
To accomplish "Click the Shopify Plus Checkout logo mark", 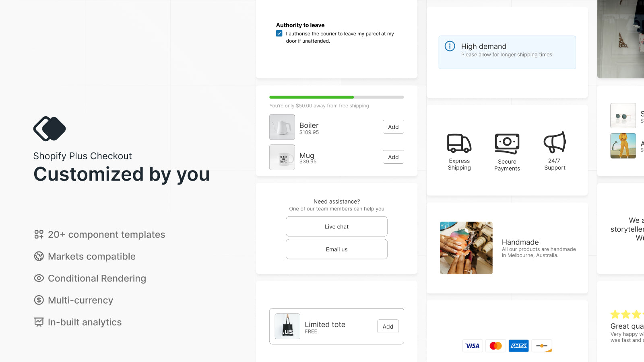I will click(x=49, y=129).
